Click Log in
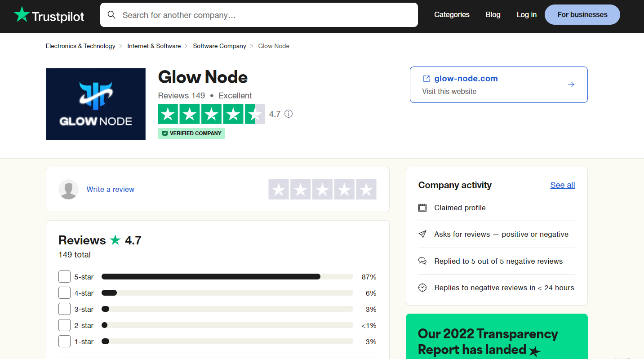This screenshot has height=359, width=644. click(527, 15)
